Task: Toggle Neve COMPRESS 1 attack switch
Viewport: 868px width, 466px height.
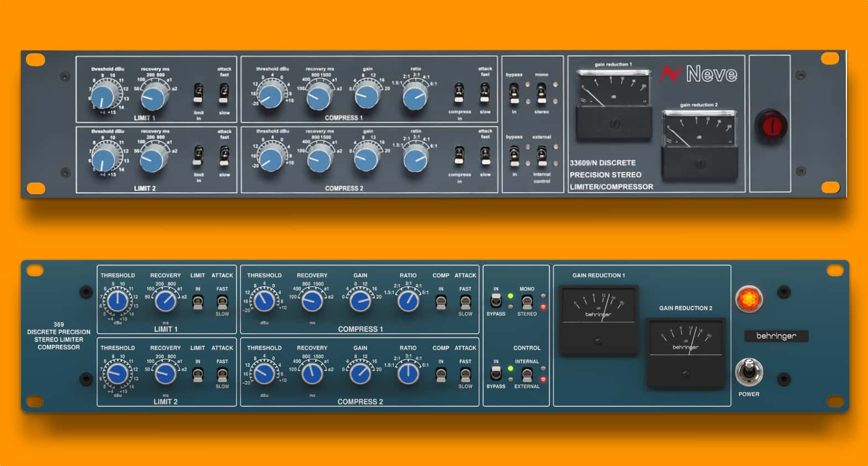Action: (x=484, y=92)
